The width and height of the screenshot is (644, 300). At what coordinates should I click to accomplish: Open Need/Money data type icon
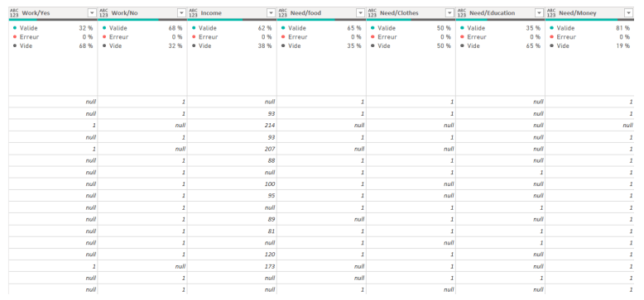point(550,13)
